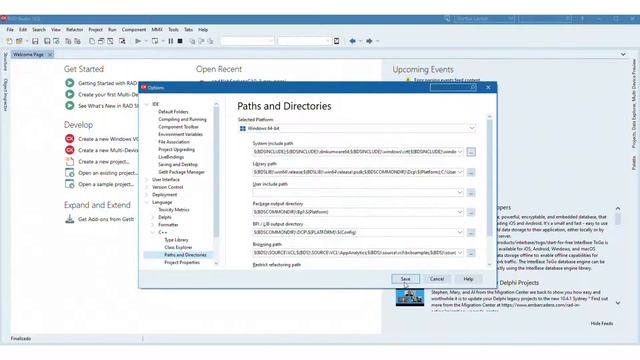Click the device/phone icon next to toolbar combo
Image resolution: width=640 pixels, height=360 pixels.
tap(336, 41)
